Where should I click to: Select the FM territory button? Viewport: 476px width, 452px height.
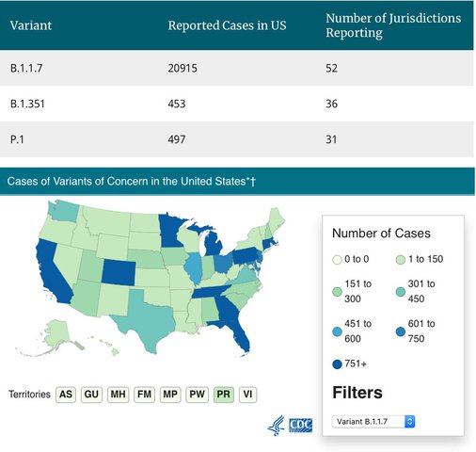144,395
